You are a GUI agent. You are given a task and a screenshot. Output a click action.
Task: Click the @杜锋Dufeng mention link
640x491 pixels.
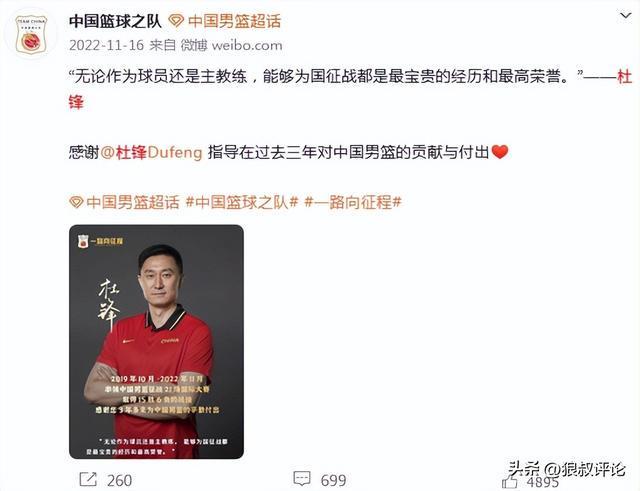[151, 153]
